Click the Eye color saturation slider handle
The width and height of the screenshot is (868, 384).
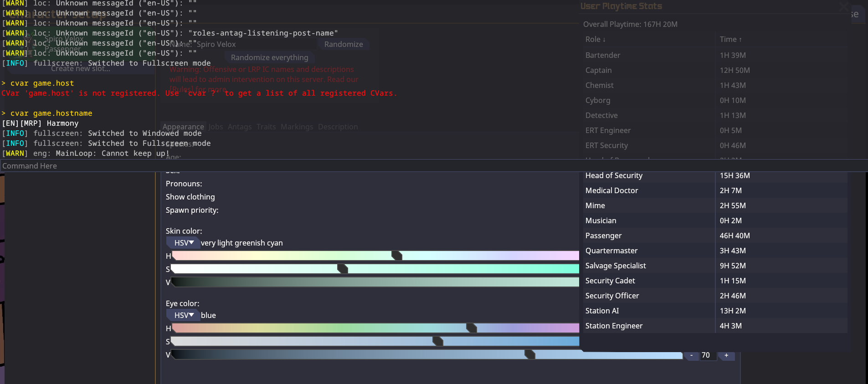(437, 341)
